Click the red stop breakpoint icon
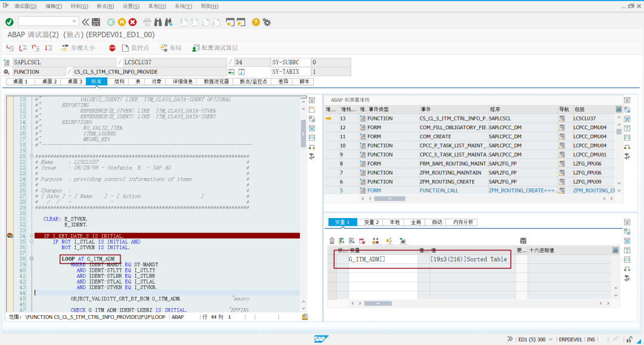Viewport: 644px width, 345px height. pyautogui.click(x=112, y=48)
